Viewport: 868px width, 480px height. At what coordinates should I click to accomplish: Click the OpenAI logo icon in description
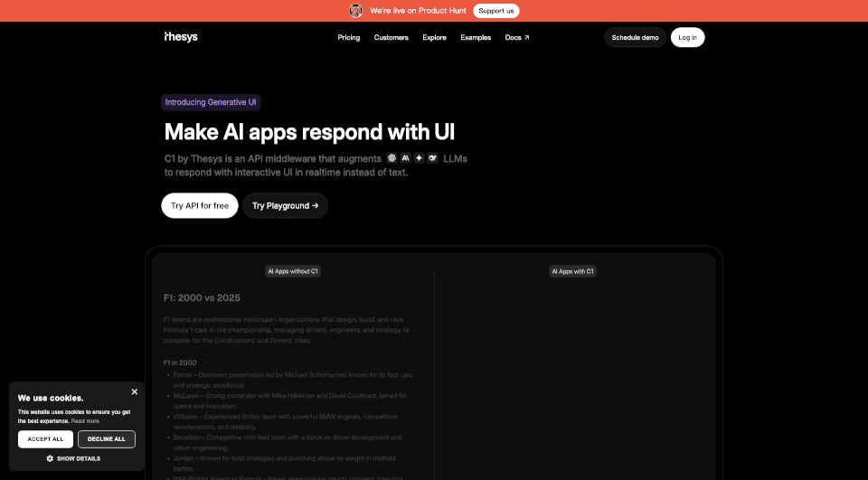(x=392, y=157)
